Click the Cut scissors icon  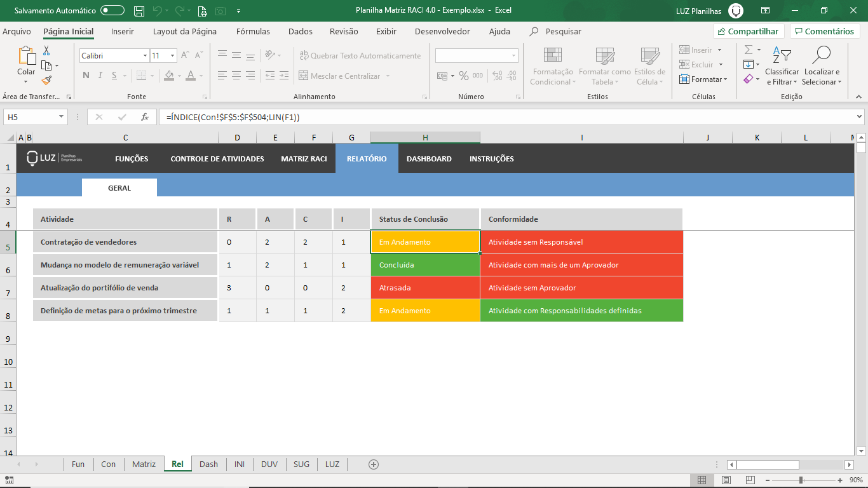pos(46,51)
